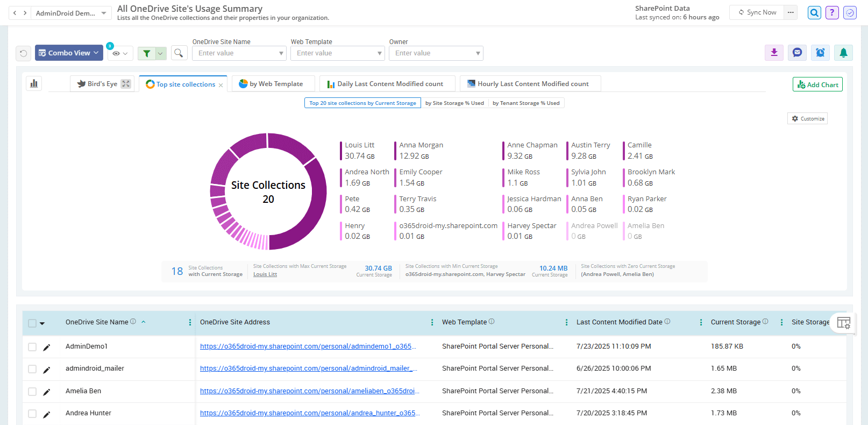Click the alarm schedule icon
868x425 pixels.
(x=820, y=52)
